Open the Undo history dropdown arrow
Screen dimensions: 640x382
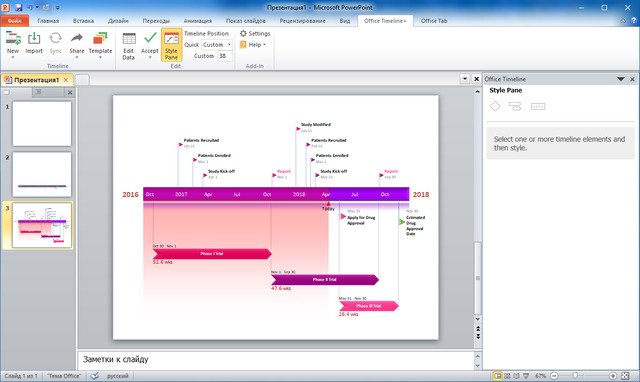37,7
